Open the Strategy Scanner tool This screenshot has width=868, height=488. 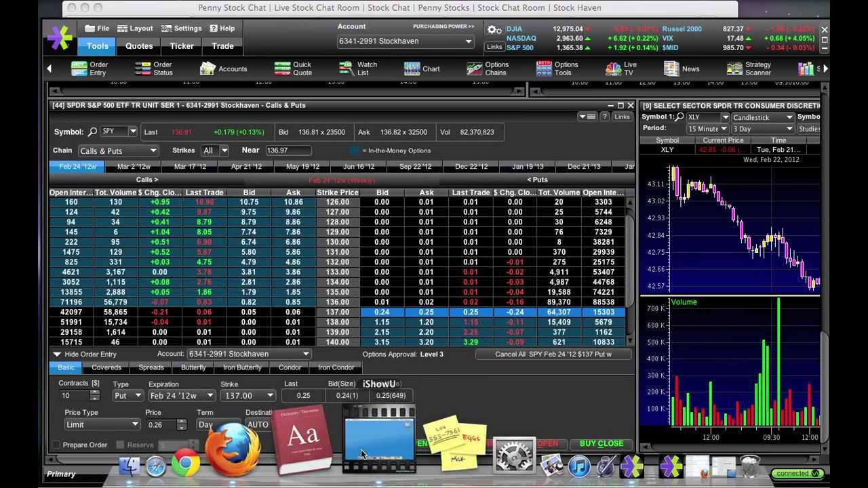[x=749, y=68]
